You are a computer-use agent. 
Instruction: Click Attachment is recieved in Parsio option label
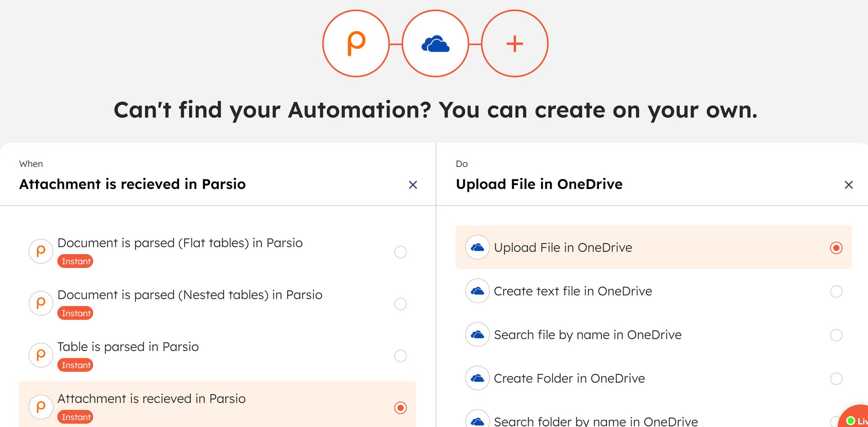click(x=151, y=399)
